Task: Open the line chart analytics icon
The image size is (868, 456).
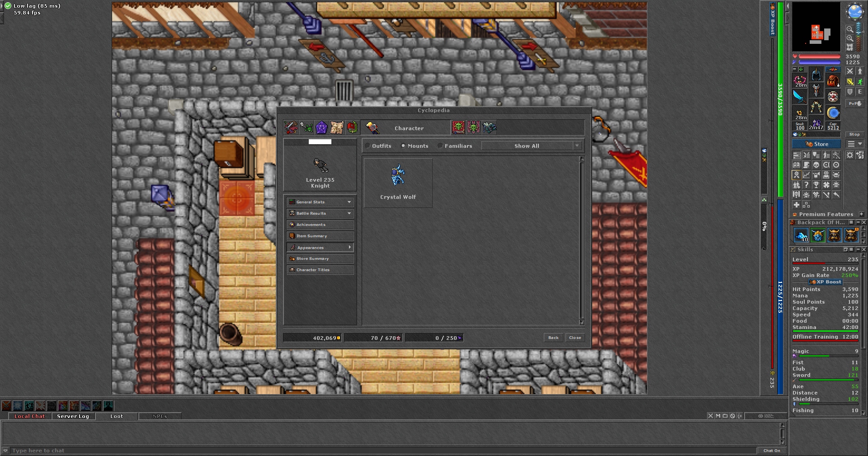Action: coord(807,175)
